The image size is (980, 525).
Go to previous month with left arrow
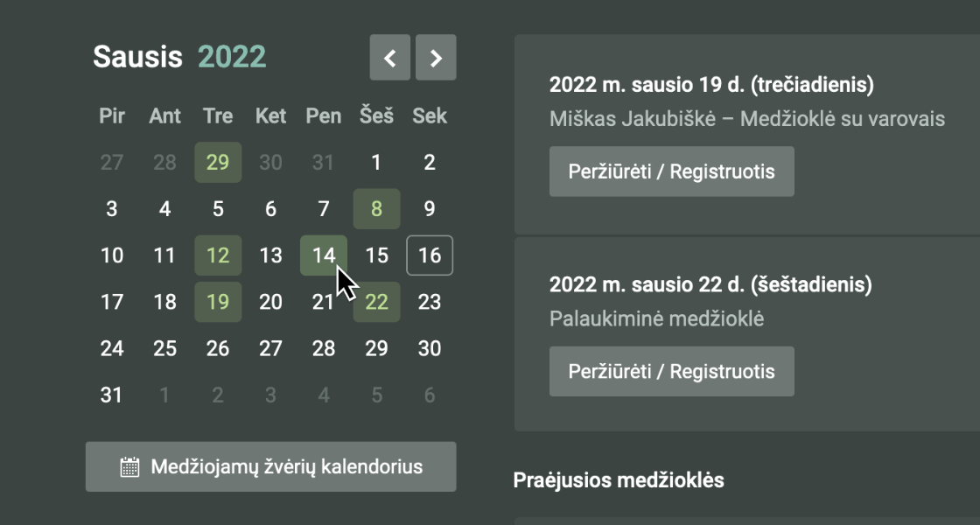pyautogui.click(x=390, y=58)
